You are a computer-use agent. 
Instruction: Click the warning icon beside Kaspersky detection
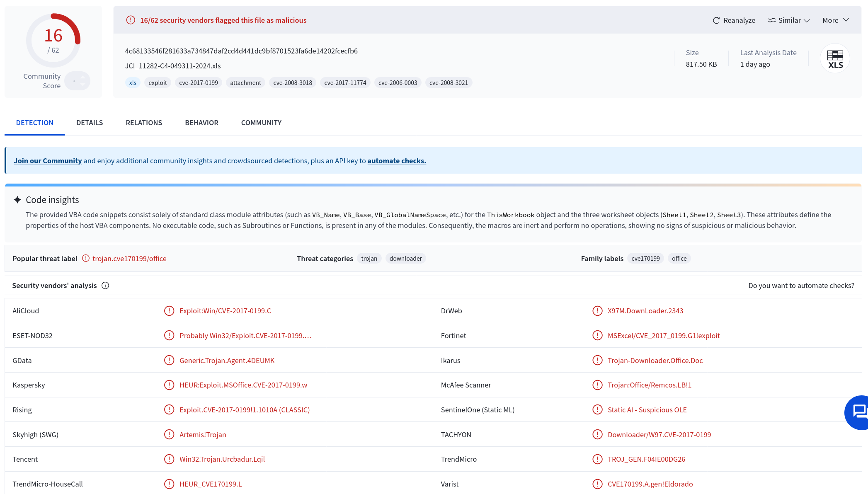169,385
